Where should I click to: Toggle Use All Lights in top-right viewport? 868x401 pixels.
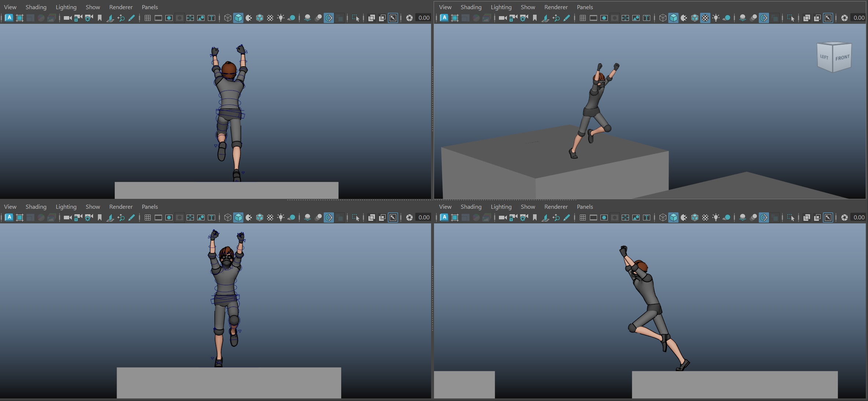click(x=716, y=18)
